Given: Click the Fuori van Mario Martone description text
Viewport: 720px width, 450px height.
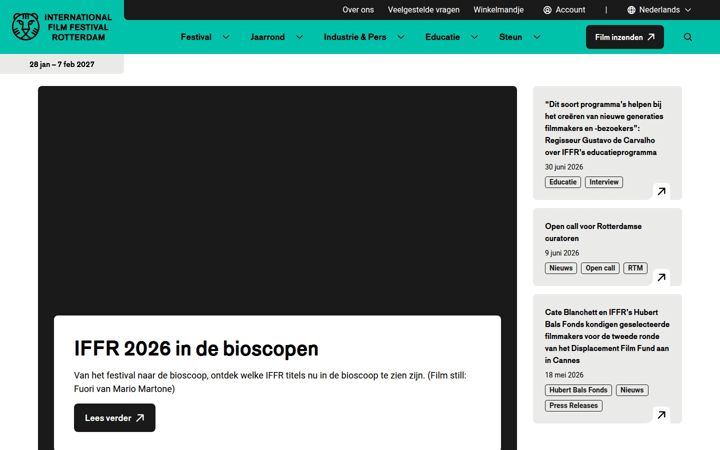Looking at the screenshot, I should [x=270, y=382].
